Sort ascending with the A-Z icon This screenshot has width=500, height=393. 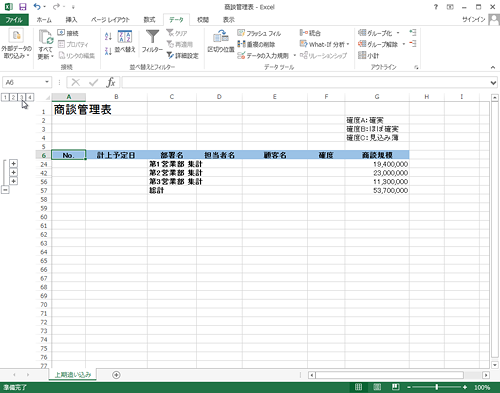point(108,36)
